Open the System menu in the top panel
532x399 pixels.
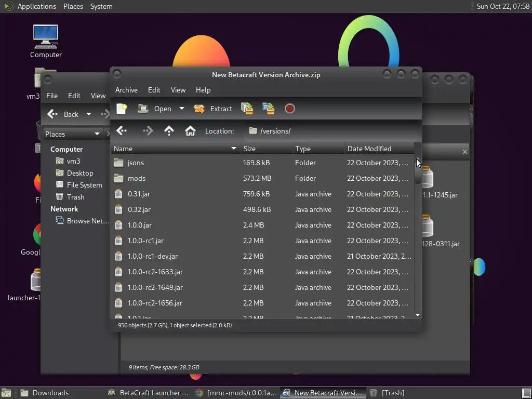click(101, 6)
